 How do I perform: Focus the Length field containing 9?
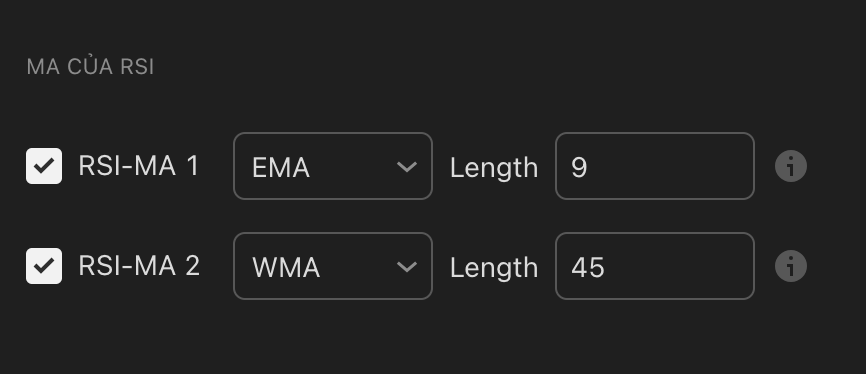click(655, 166)
